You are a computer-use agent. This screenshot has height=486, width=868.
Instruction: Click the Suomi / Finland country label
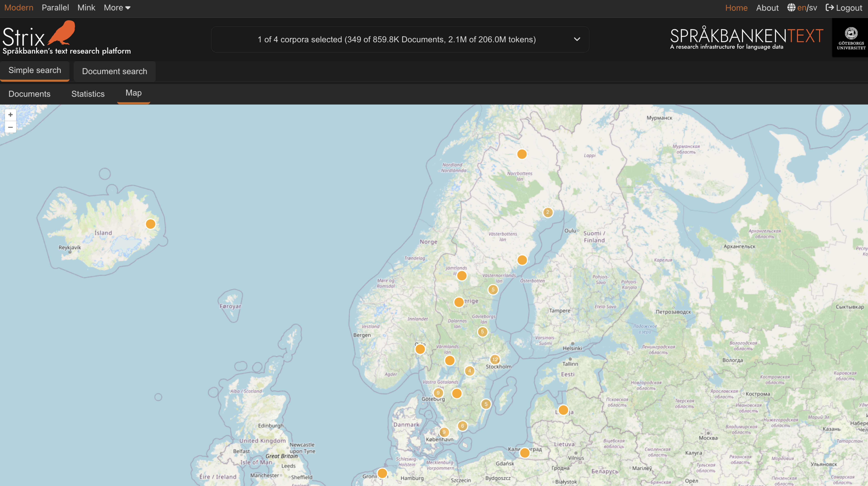pyautogui.click(x=594, y=237)
